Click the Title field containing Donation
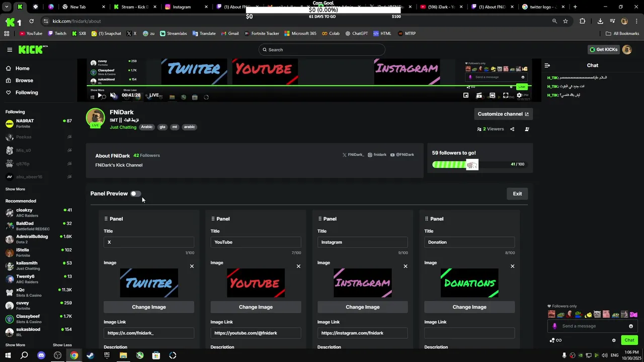 (x=469, y=242)
